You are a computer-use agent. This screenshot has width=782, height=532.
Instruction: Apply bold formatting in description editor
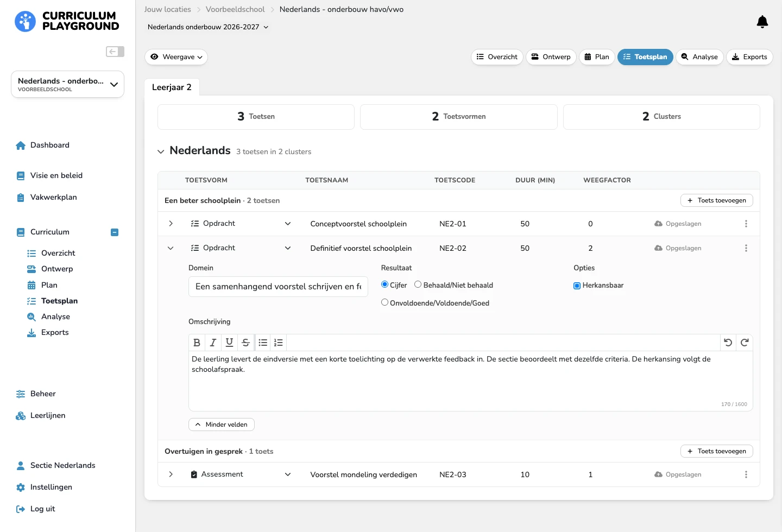[x=197, y=343]
